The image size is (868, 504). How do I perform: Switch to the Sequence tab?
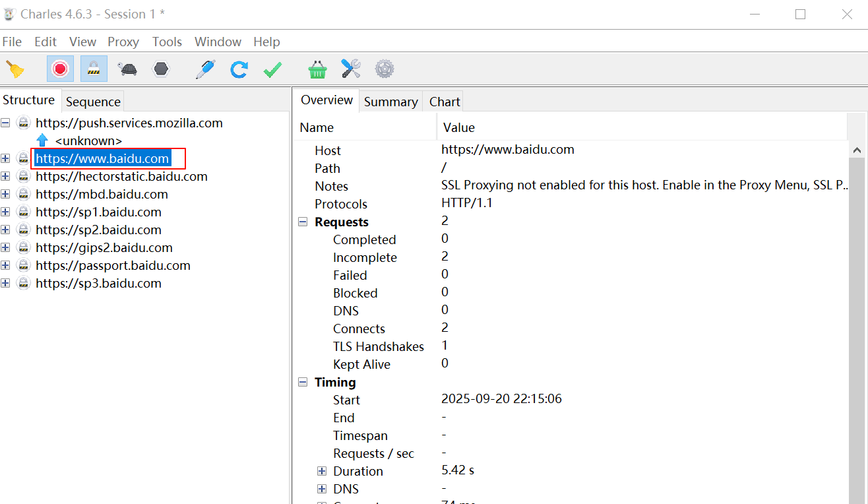click(93, 102)
